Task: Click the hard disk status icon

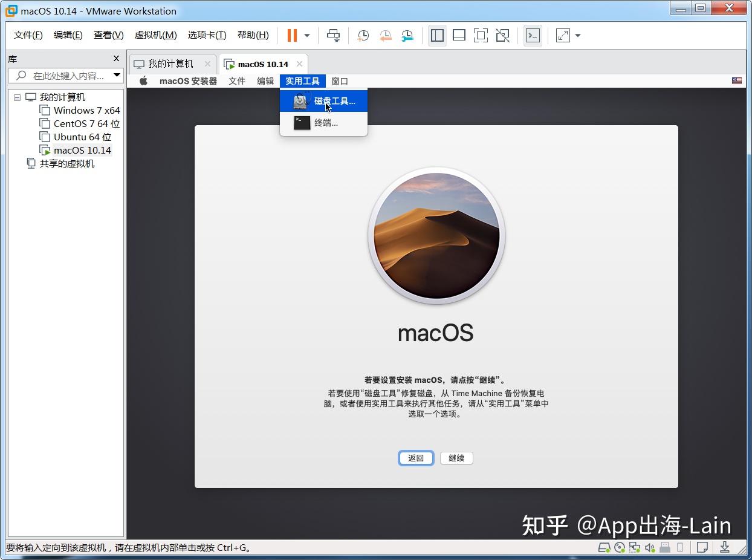Action: pyautogui.click(x=603, y=547)
